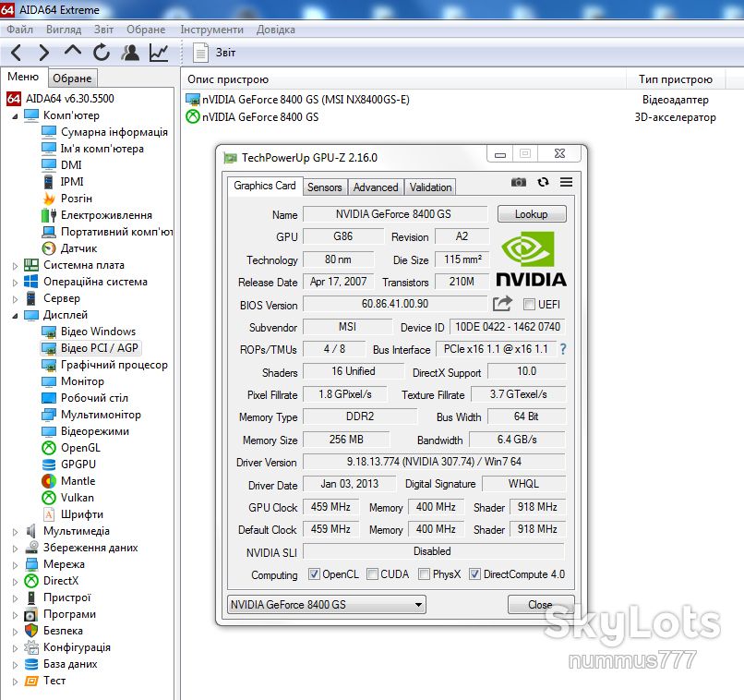Switch to the Advanced tab in GPU-Z
744x700 pixels.
coord(376,187)
